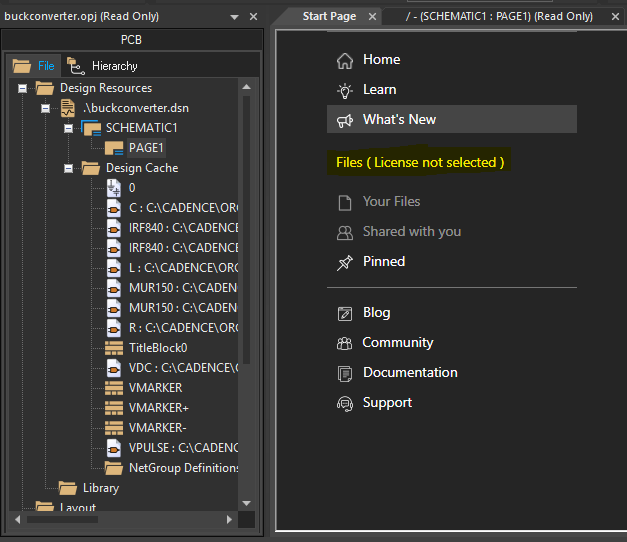Click the Home house icon

[345, 60]
